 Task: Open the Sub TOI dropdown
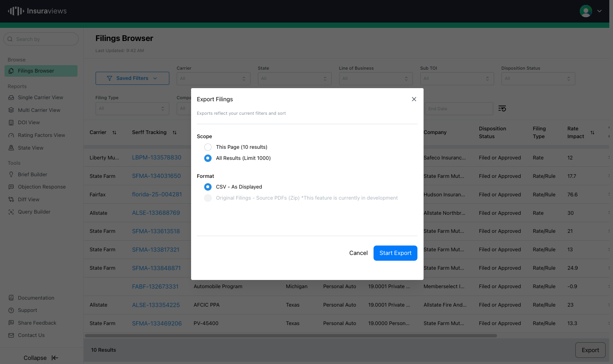click(x=457, y=79)
